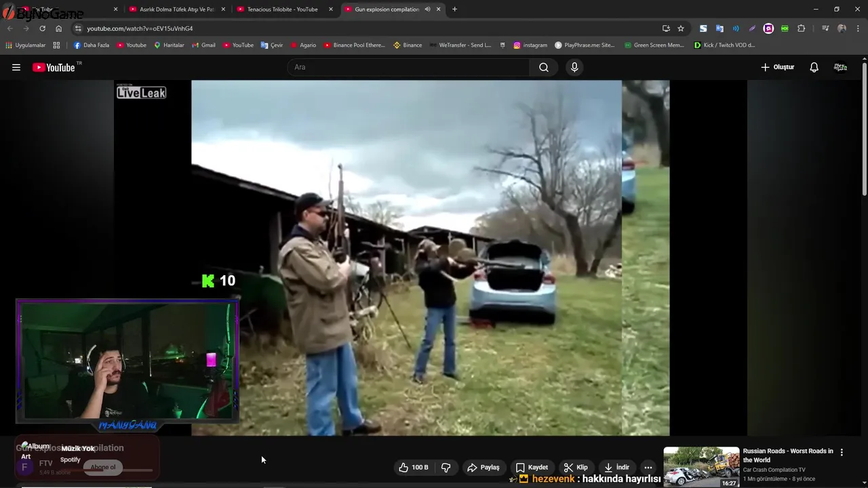Open tab groups grid icon
This screenshot has width=868, height=488.
coord(56,45)
